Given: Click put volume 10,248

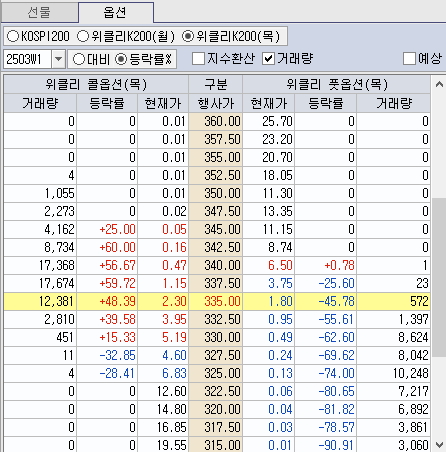Looking at the screenshot, I should tap(393, 373).
